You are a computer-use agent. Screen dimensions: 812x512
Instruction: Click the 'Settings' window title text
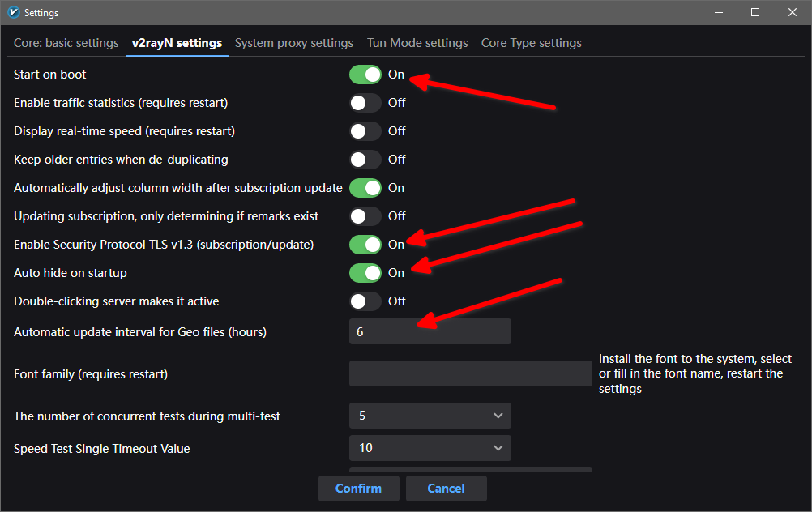[41, 13]
